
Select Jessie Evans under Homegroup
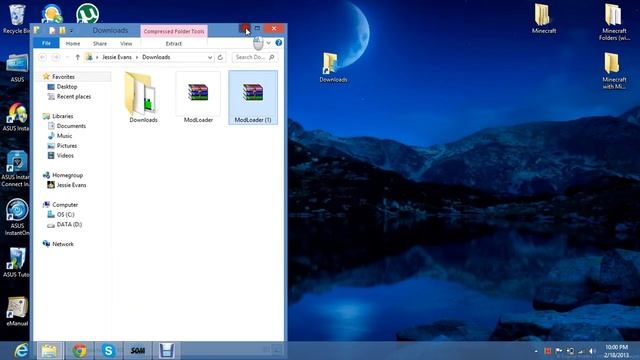[x=71, y=185]
